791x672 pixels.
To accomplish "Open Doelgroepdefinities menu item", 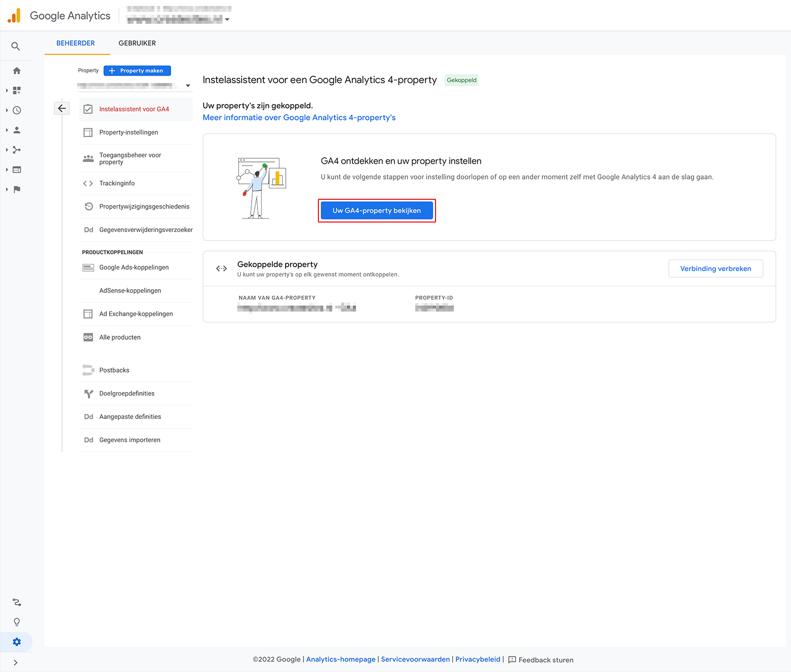I will (x=136, y=394).
